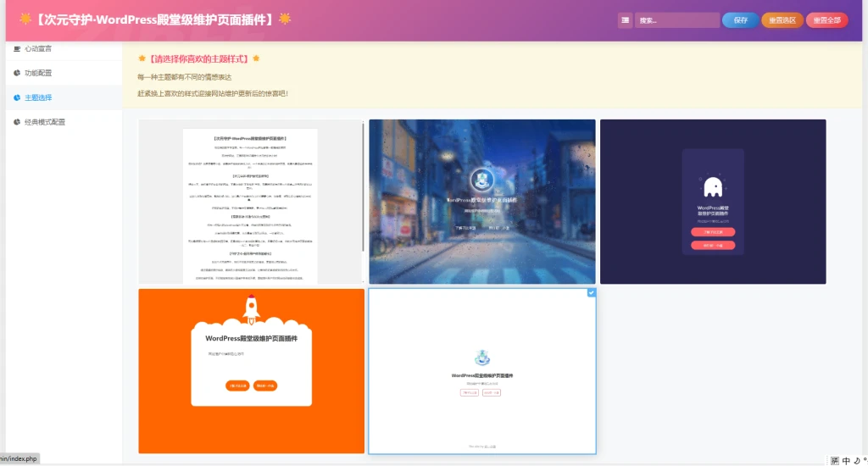Click the sun icon left of the plugin title
This screenshot has width=868, height=466.
[25, 19]
